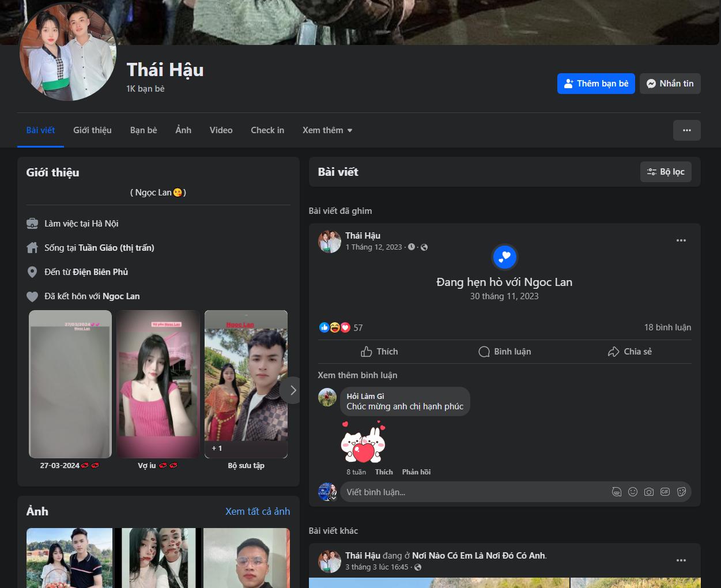The height and width of the screenshot is (588, 721).
Task: Expand the Xem thêm dropdown tab
Action: click(x=327, y=130)
